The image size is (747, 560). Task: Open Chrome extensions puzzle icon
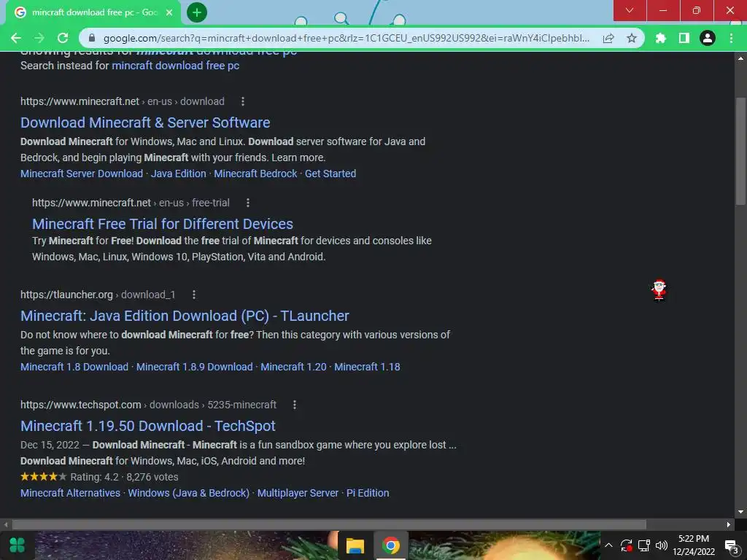[x=661, y=38]
